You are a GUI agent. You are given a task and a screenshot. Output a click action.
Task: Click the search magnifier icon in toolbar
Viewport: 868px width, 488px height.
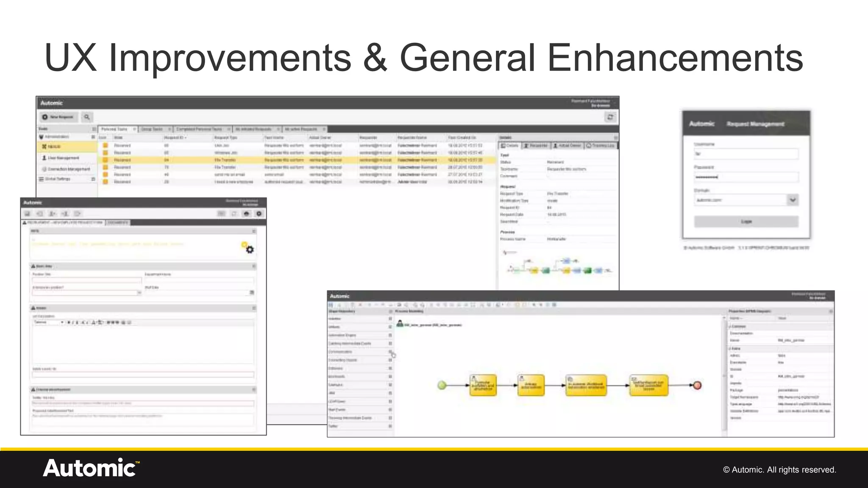(87, 117)
